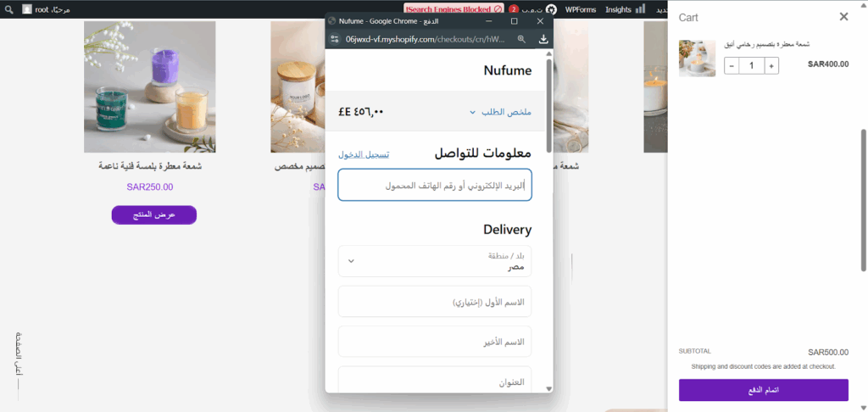Screen dimensions: 868x412
Task: Click the Insights bar chart icon
Action: click(x=641, y=8)
